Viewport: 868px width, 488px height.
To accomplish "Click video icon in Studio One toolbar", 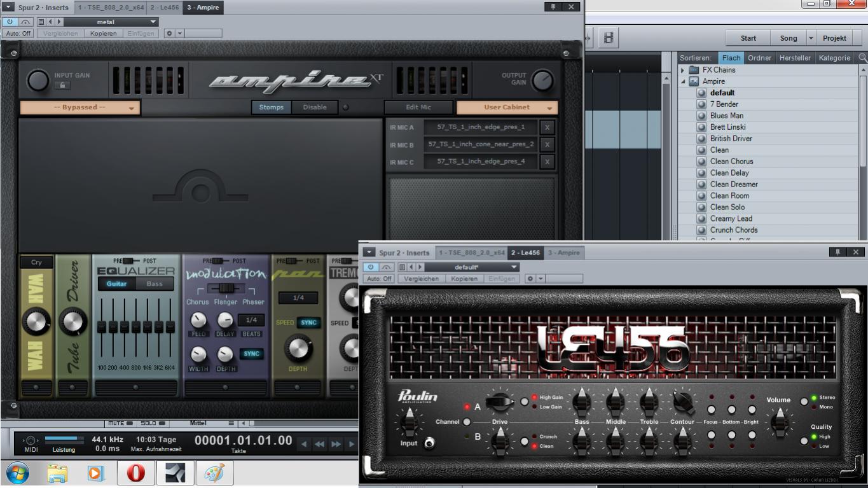I will (609, 38).
